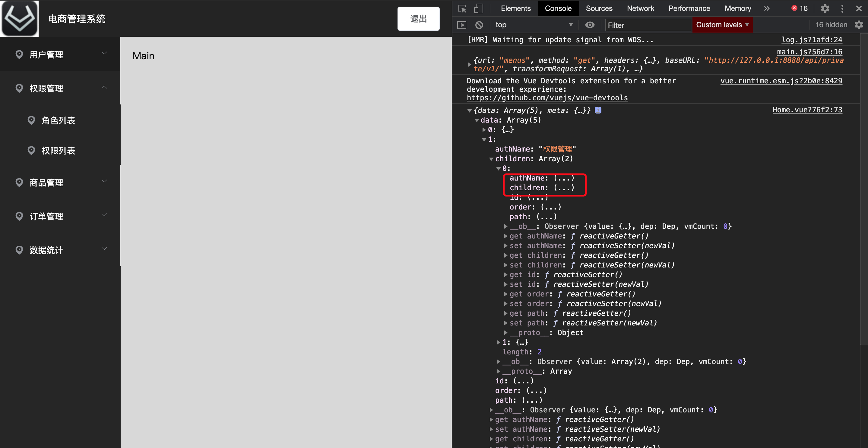Image resolution: width=868 pixels, height=448 pixels.
Task: Click the location icon beside 商品管理
Action: click(19, 182)
